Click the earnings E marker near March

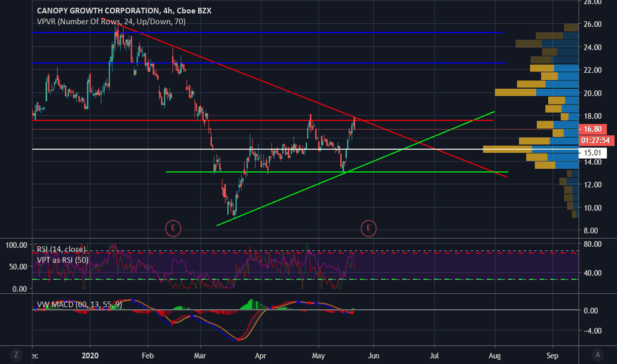(173, 228)
